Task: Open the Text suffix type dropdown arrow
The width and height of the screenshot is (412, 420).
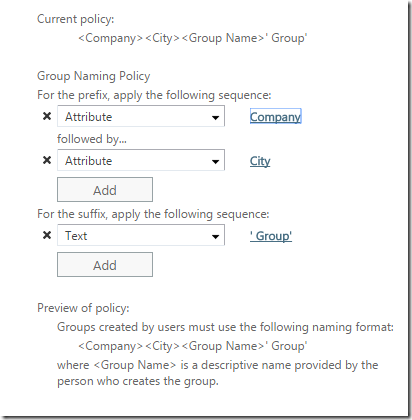Action: 215,237
